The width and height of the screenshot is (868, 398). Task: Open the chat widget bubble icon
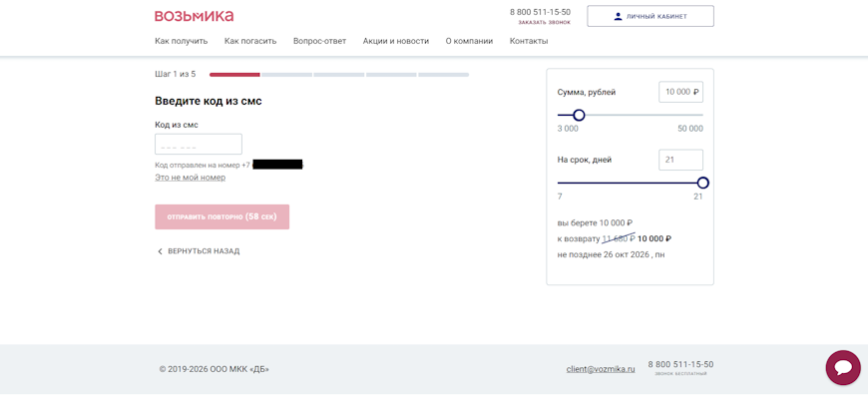click(x=842, y=367)
